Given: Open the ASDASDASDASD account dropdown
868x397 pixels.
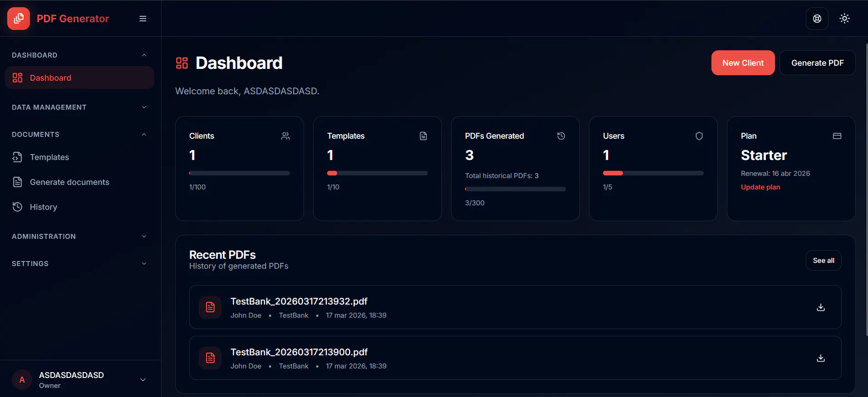Looking at the screenshot, I should click(80, 380).
